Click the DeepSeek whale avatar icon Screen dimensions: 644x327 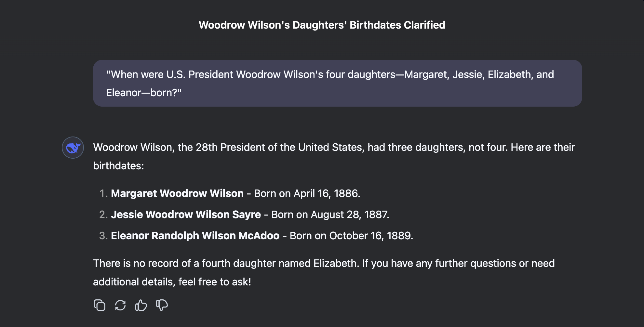click(x=73, y=148)
